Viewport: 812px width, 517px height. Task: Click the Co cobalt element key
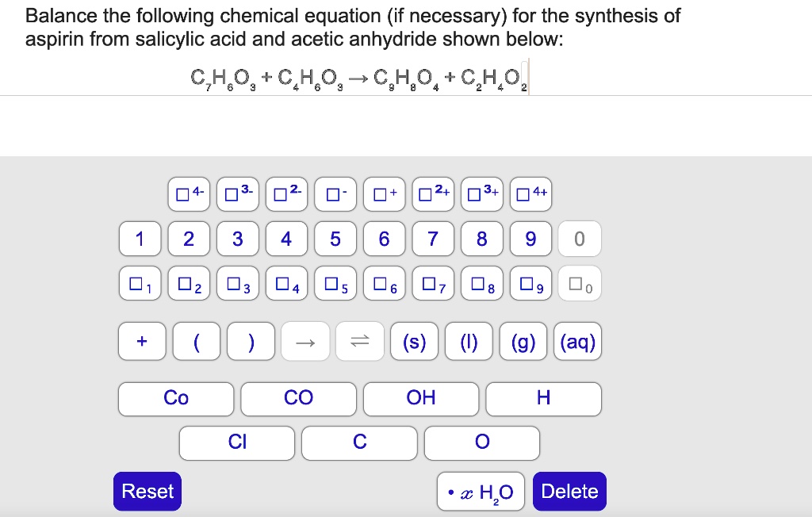point(175,398)
